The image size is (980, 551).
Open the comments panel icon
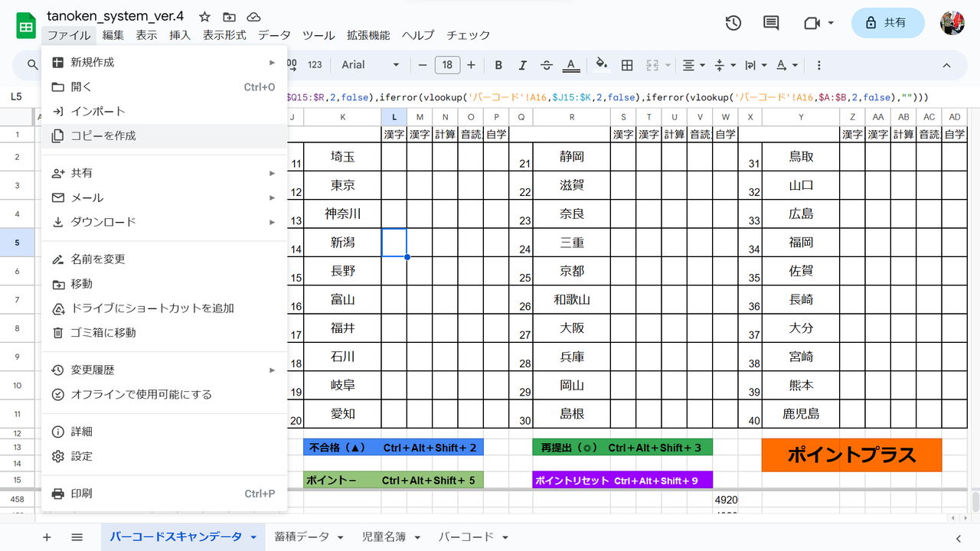(771, 23)
